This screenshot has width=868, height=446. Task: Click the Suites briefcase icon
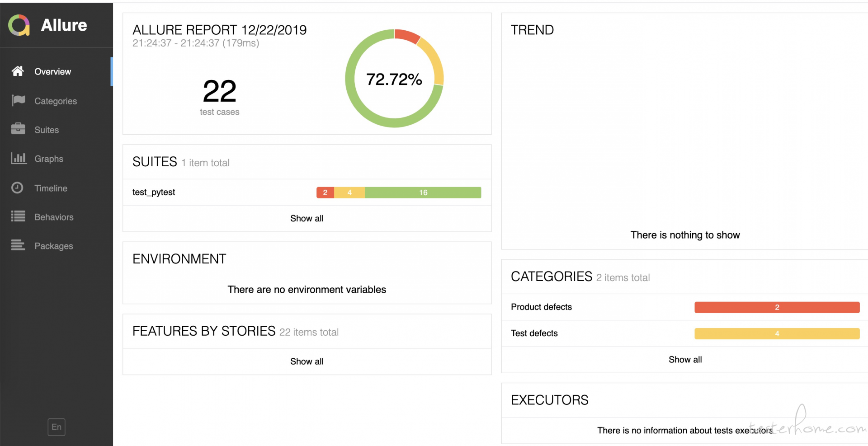(x=18, y=129)
